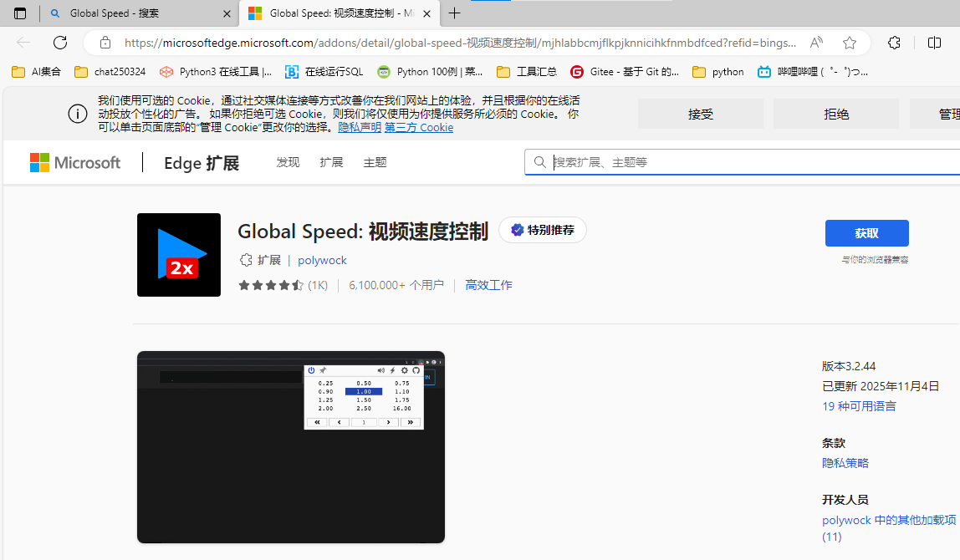Open browser Collections icon near address bar
This screenshot has height=560, width=960.
(x=894, y=43)
